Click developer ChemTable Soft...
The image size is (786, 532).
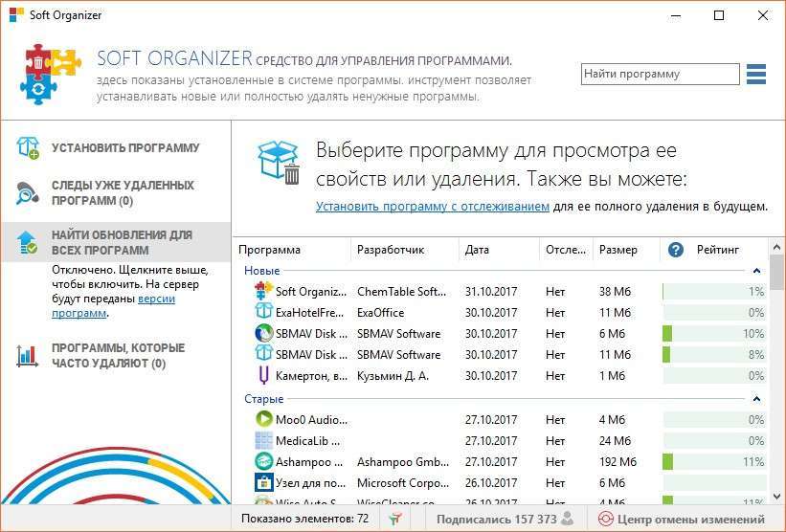click(x=401, y=292)
